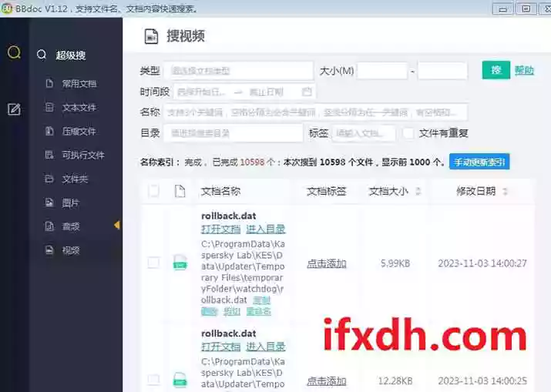The height and width of the screenshot is (392, 551).
Task: Click 进入目录 for the 5.99KB rollback.dat
Action: tap(266, 230)
